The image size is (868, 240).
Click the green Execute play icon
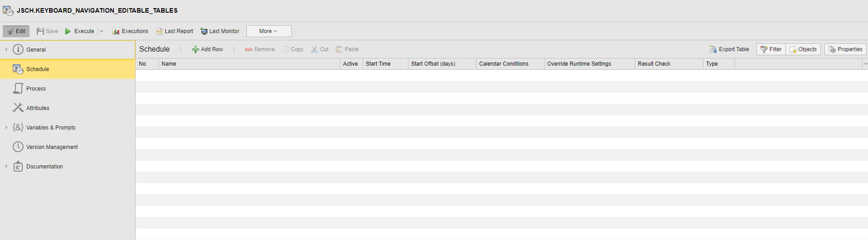pos(68,31)
